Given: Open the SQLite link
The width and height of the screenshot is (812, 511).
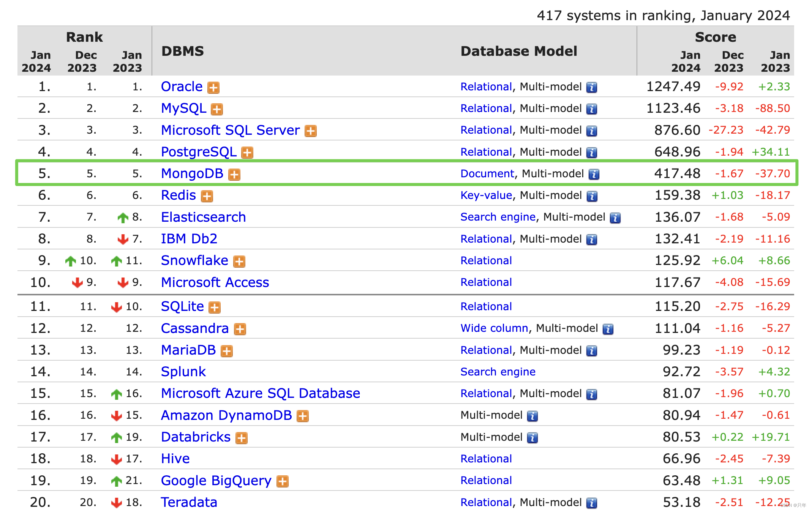Looking at the screenshot, I should 182,306.
